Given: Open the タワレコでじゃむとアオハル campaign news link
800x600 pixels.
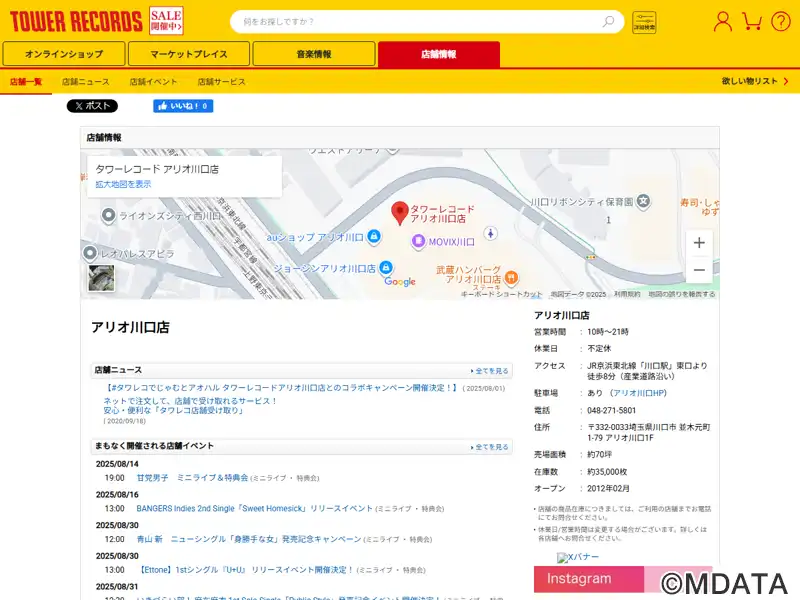Looking at the screenshot, I should (x=281, y=388).
